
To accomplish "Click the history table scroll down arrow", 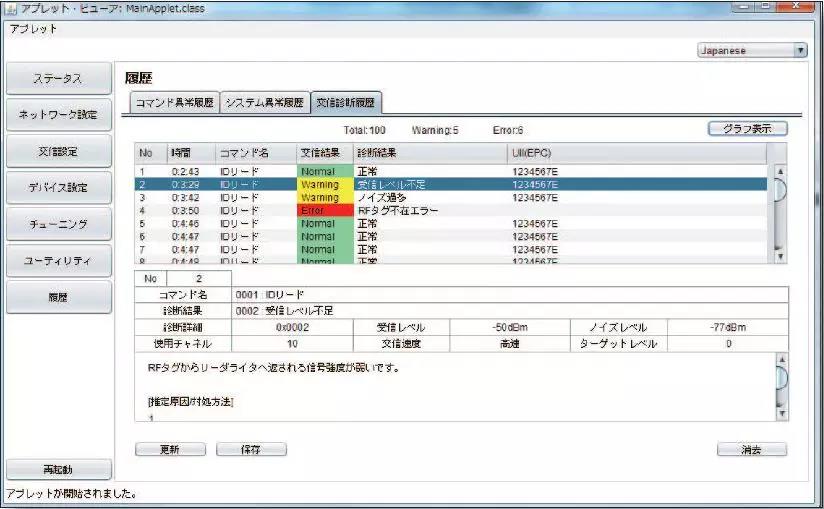I will [781, 256].
